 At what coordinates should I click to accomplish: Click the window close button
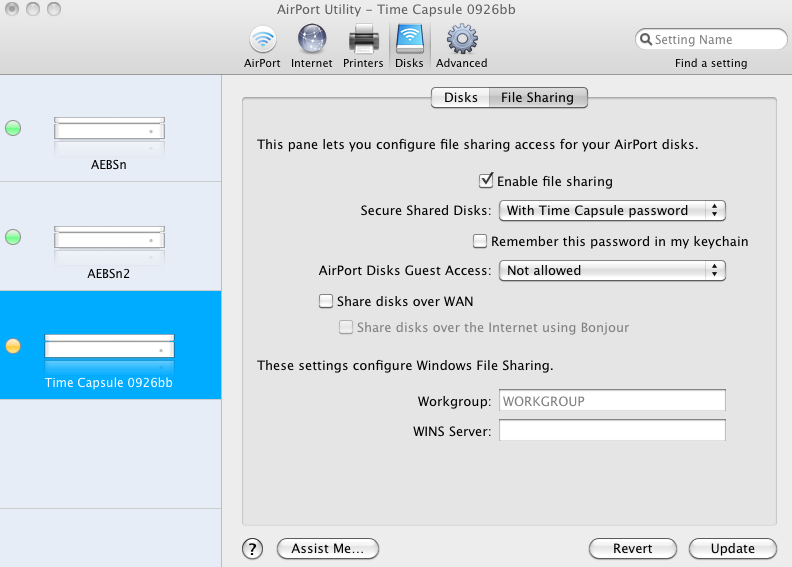(x=12, y=9)
